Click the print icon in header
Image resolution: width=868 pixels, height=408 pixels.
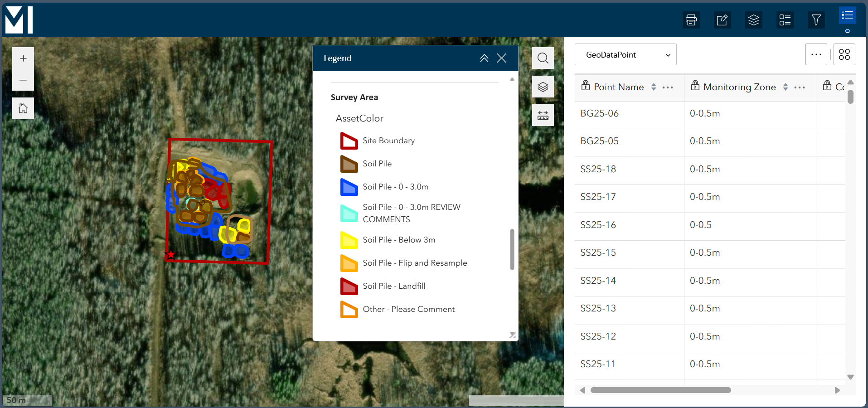click(691, 20)
